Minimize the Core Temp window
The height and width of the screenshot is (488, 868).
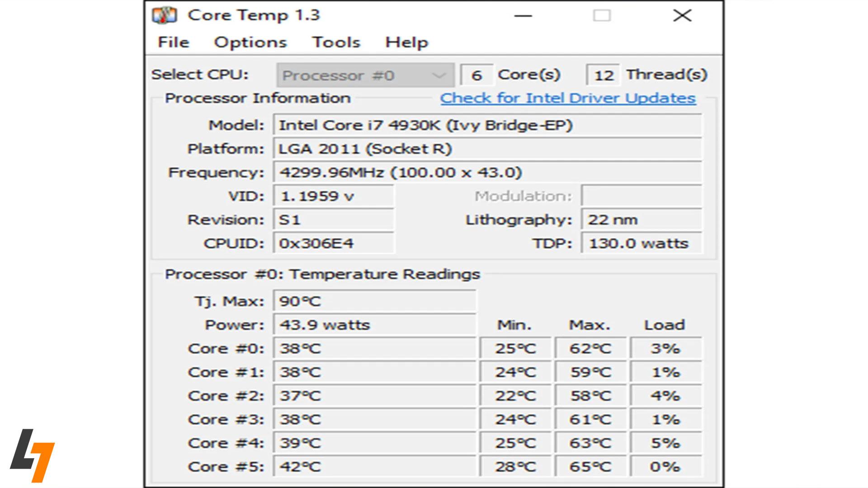523,15
